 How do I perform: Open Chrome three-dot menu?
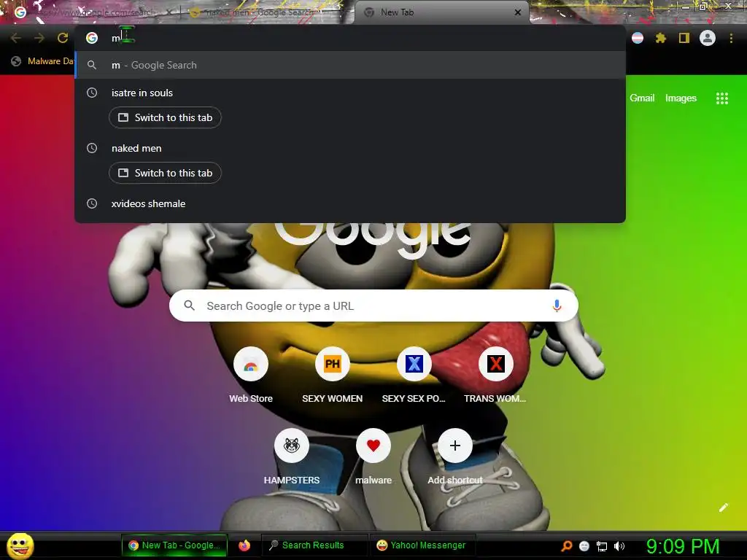click(x=731, y=38)
